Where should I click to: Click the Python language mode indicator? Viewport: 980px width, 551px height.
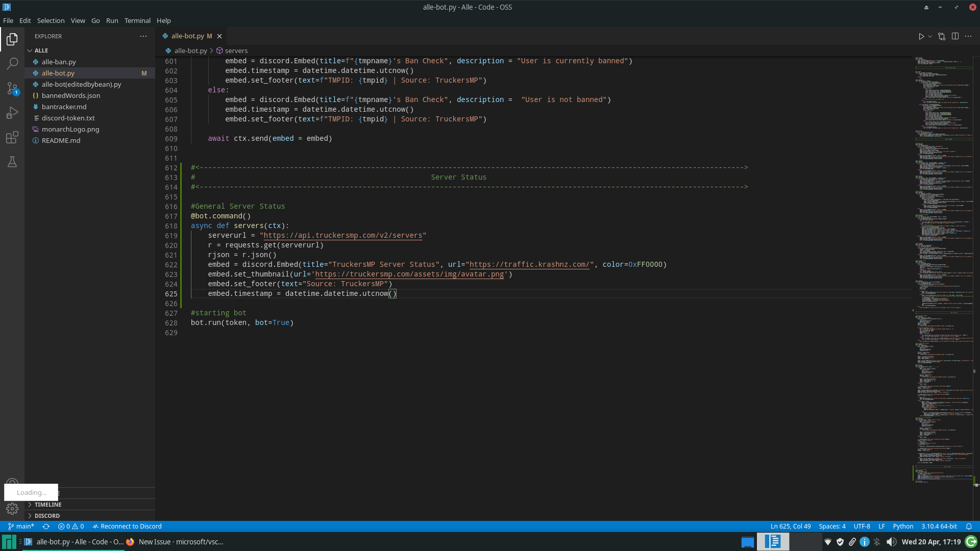click(903, 527)
